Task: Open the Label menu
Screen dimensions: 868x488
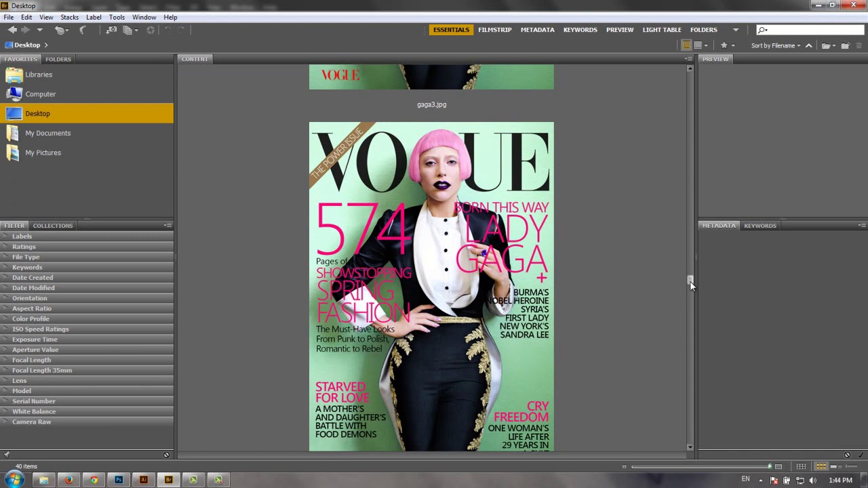Action: 94,17
